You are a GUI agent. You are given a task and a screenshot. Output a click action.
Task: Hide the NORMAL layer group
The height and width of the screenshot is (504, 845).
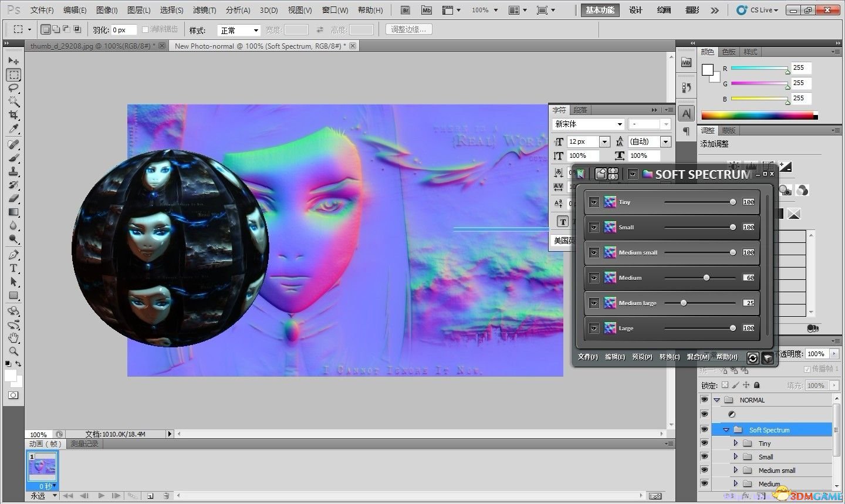[x=704, y=400]
